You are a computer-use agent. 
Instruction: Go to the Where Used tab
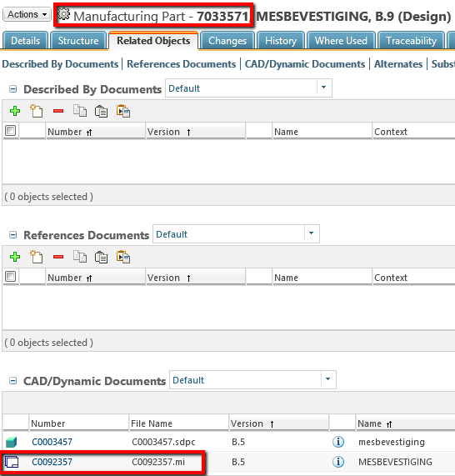(341, 40)
